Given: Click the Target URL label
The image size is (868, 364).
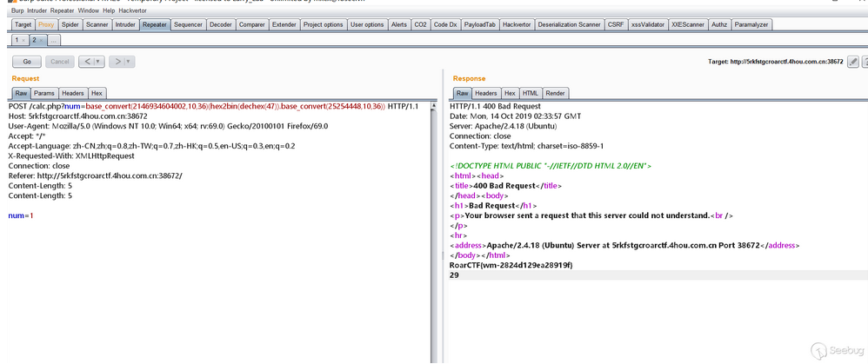Looking at the screenshot, I should [x=776, y=62].
